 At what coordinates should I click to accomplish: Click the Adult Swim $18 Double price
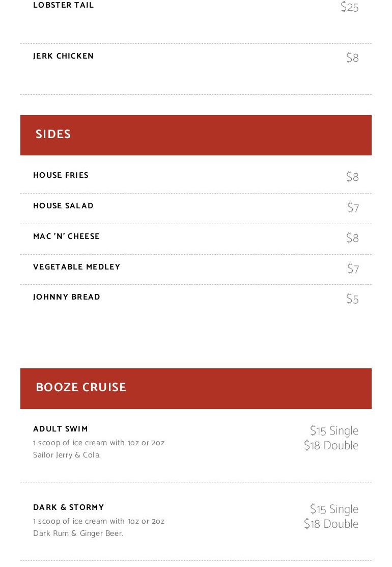pyautogui.click(x=331, y=446)
